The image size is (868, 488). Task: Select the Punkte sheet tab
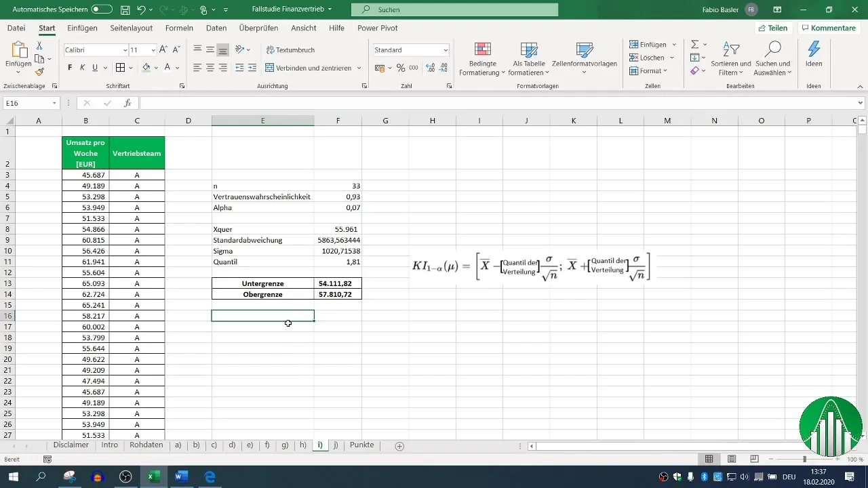pyautogui.click(x=362, y=445)
